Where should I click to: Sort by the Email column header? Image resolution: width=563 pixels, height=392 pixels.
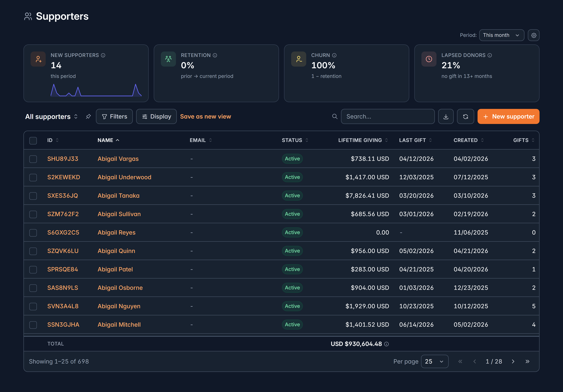point(201,140)
